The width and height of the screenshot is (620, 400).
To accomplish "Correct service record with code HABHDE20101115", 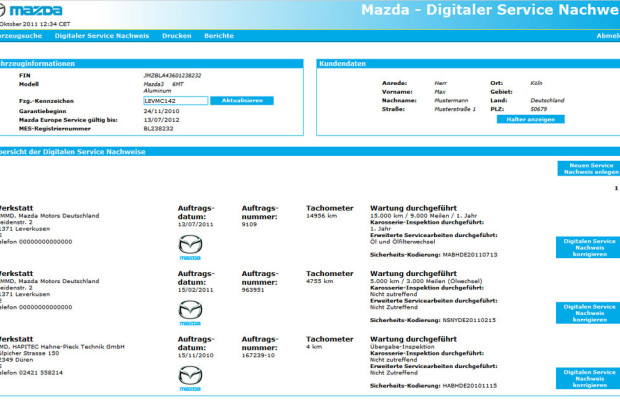I will [x=589, y=379].
